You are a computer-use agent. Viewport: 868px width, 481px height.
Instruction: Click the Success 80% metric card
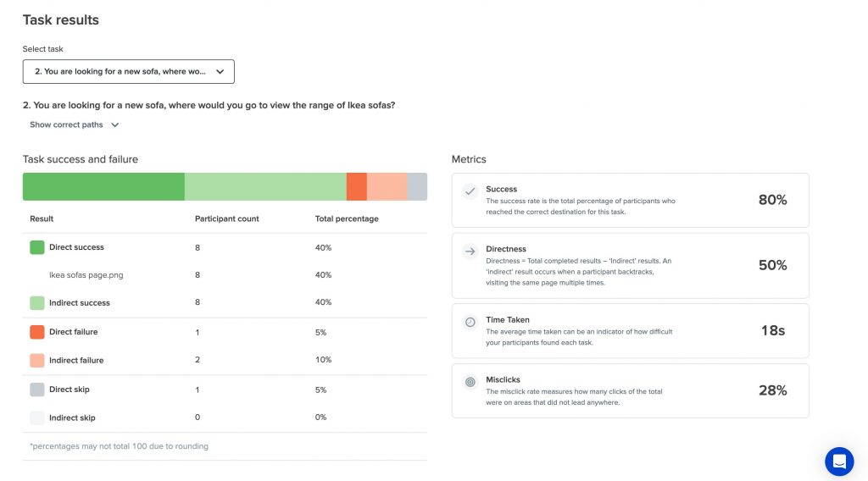630,200
